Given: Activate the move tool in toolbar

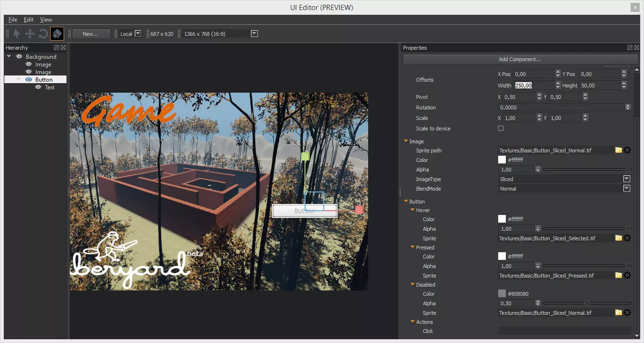Looking at the screenshot, I should coord(30,34).
